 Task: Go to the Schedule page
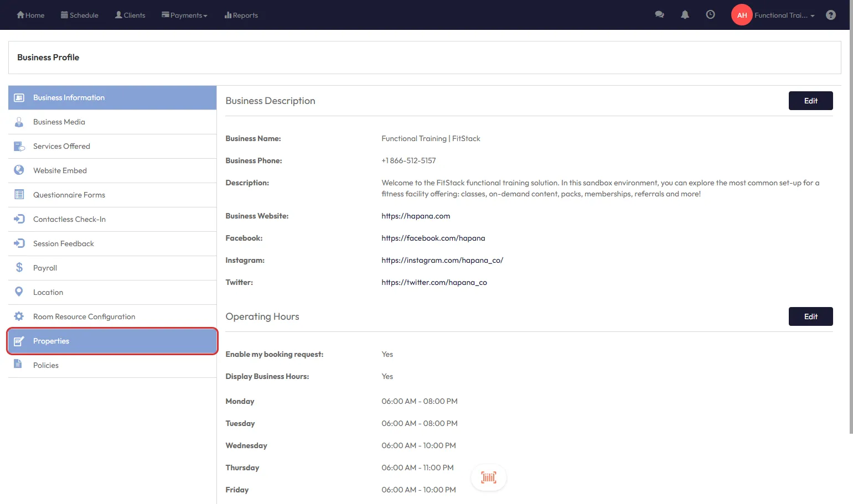[80, 15]
